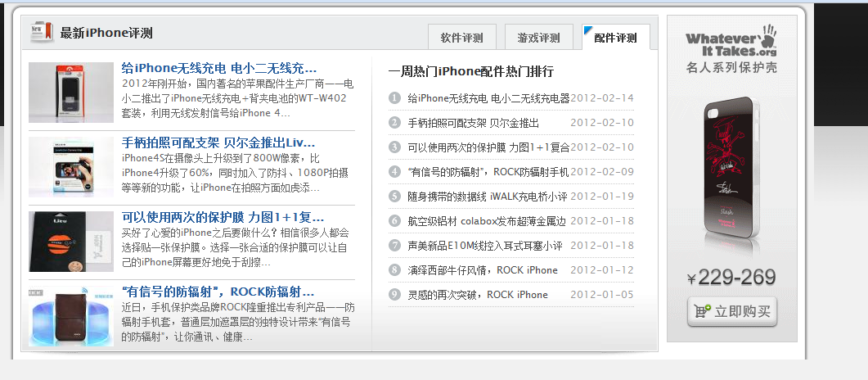Screen dimensions: 868x380
Task: Open headline 手柄拍照可配支架 贝尔金推出Liv…
Action: [x=218, y=143]
